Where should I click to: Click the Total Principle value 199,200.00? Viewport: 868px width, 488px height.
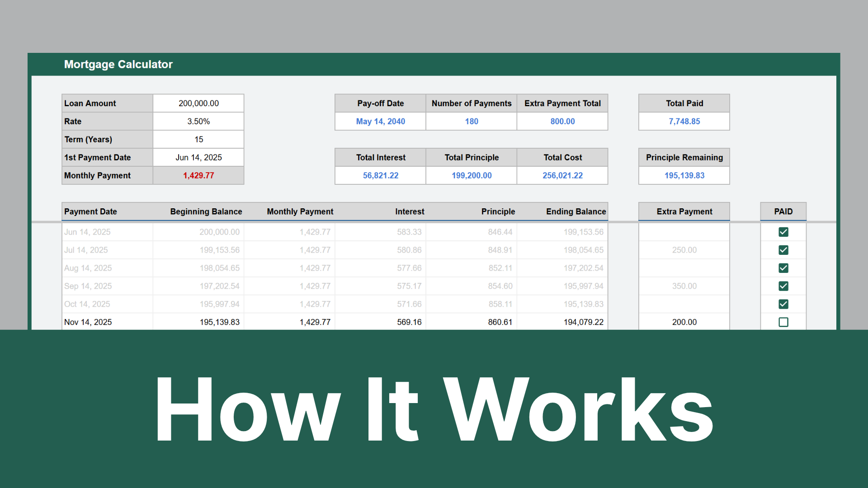(x=472, y=175)
